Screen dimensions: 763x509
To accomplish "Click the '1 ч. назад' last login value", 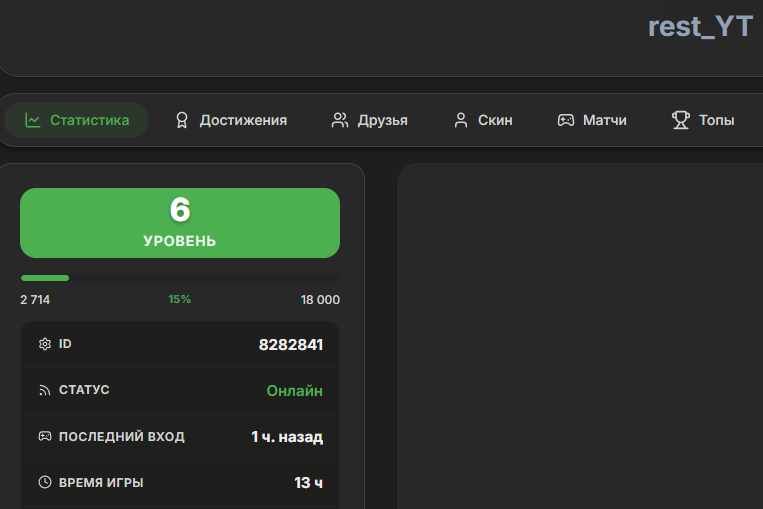I will pyautogui.click(x=287, y=437).
